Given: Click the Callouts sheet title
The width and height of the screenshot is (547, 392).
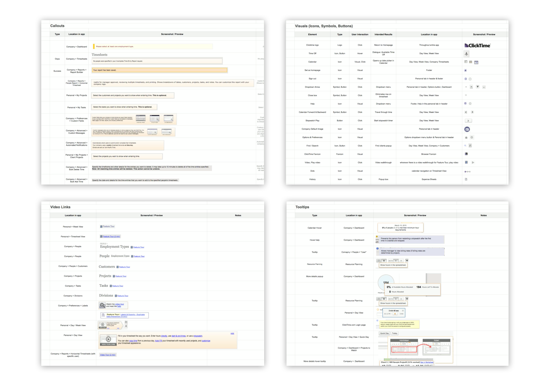Looking at the screenshot, I should [57, 26].
